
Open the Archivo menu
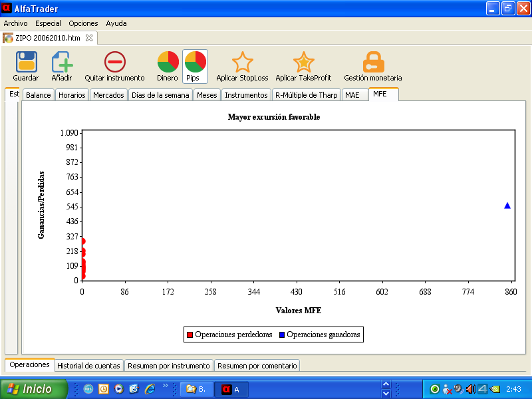click(16, 23)
